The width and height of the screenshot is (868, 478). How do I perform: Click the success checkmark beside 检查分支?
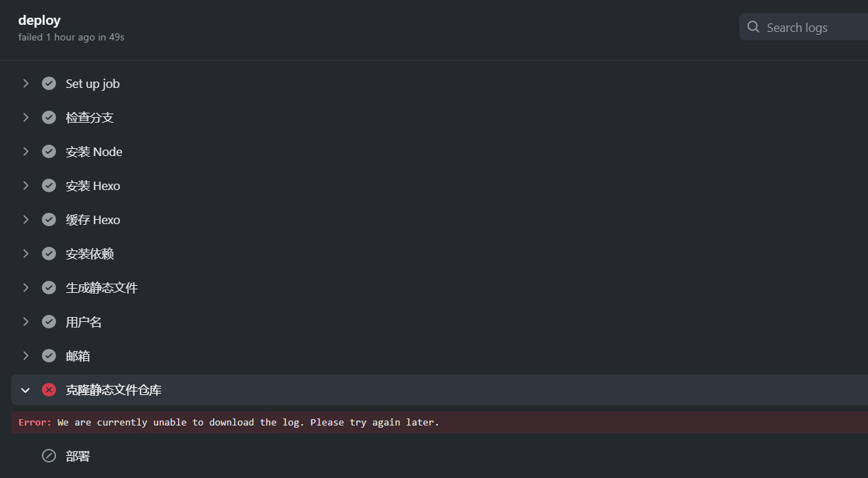(49, 118)
